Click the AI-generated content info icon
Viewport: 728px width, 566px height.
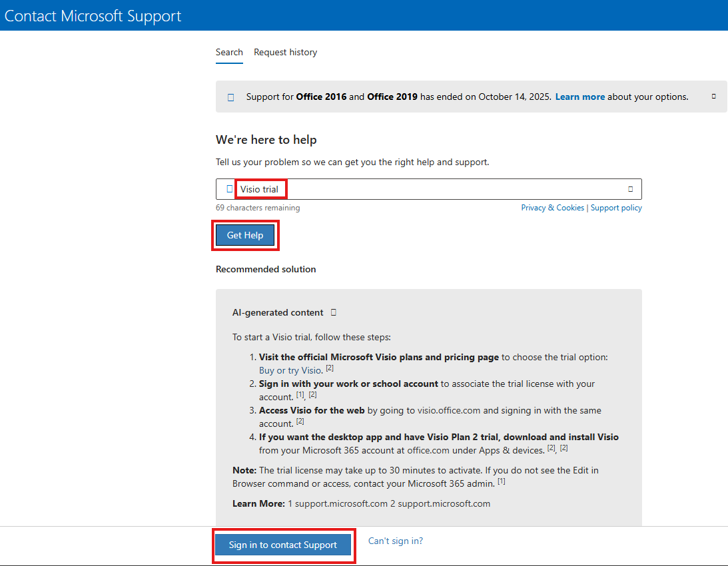tap(333, 312)
